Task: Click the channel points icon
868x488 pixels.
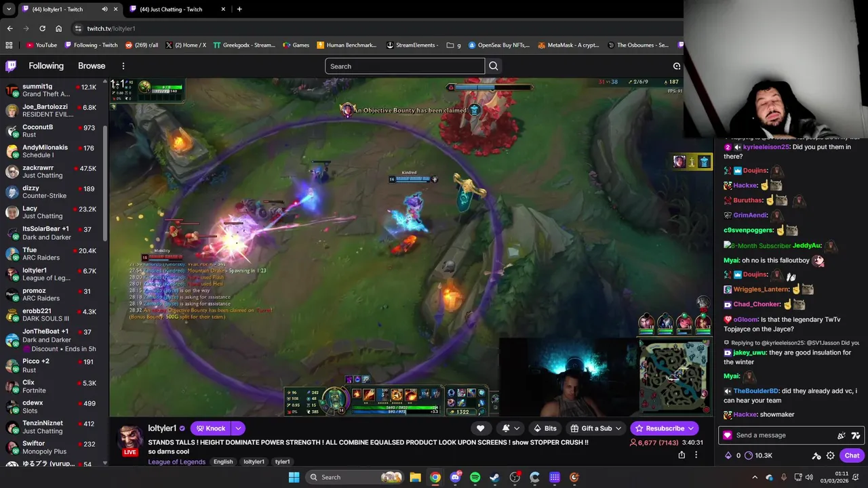Action: [749, 455]
